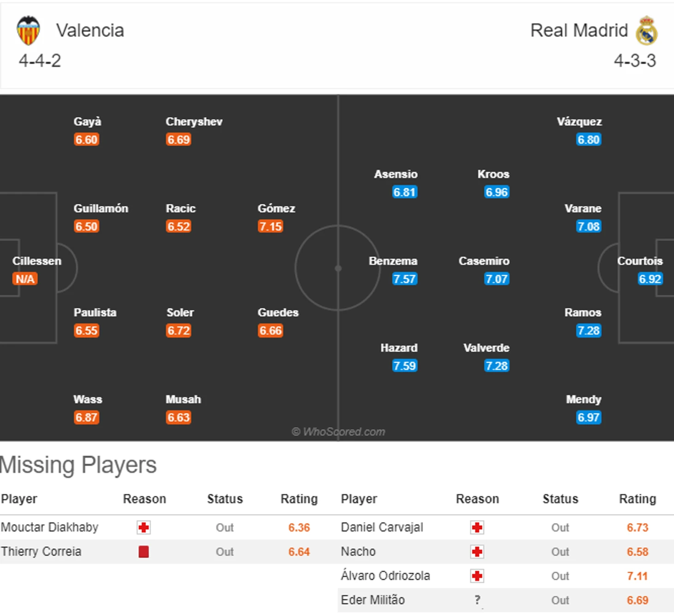674x616 pixels.
Task: Open Benzema's player name on pitch
Action: click(x=393, y=261)
